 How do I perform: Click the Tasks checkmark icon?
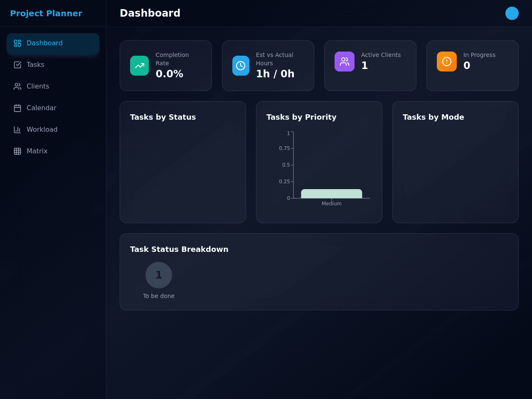click(x=17, y=65)
